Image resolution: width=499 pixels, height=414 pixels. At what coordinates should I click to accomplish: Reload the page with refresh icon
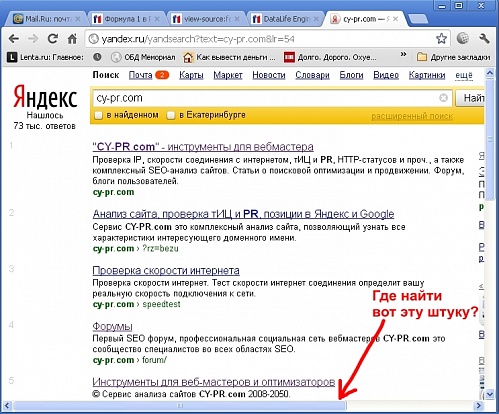point(53,39)
